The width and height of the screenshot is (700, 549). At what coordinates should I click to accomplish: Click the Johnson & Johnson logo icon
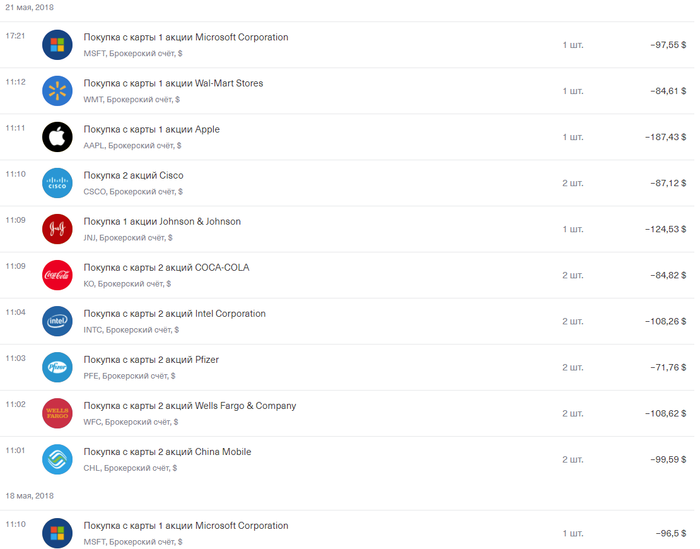click(57, 229)
